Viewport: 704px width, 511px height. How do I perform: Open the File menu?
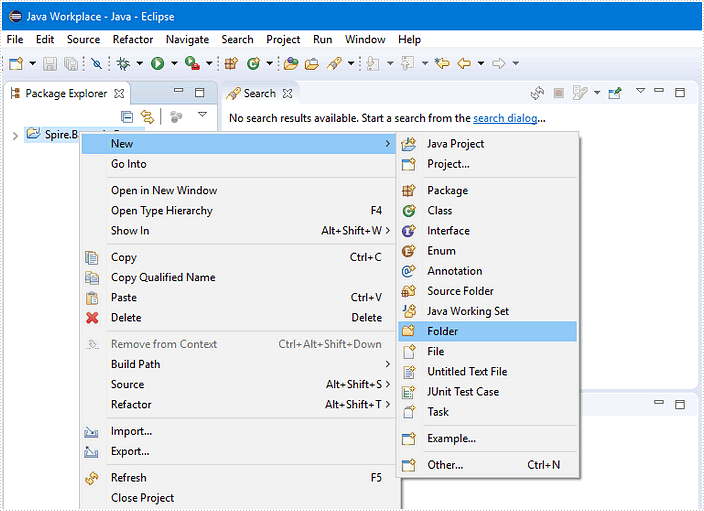click(15, 40)
